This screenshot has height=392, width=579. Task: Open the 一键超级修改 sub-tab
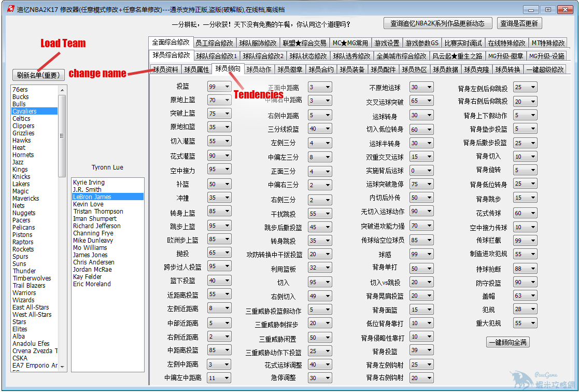click(x=545, y=69)
